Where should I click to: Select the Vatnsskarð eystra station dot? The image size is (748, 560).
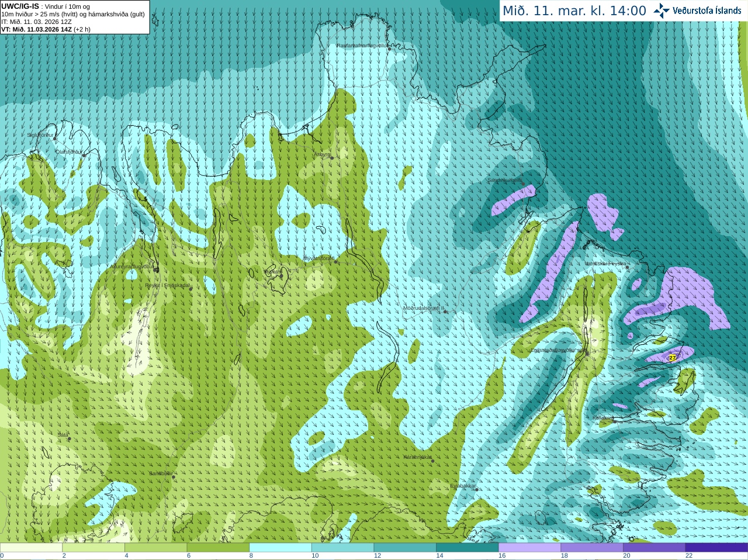(628, 267)
